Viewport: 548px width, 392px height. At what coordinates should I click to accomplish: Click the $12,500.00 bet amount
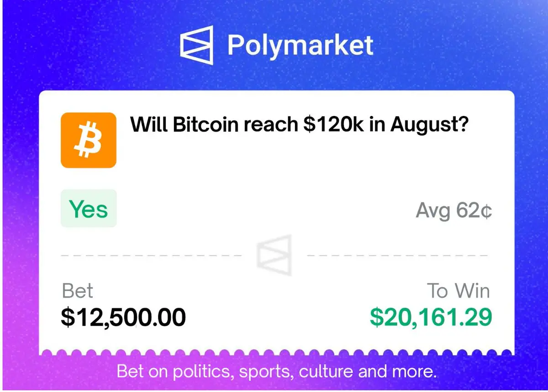[x=123, y=317]
